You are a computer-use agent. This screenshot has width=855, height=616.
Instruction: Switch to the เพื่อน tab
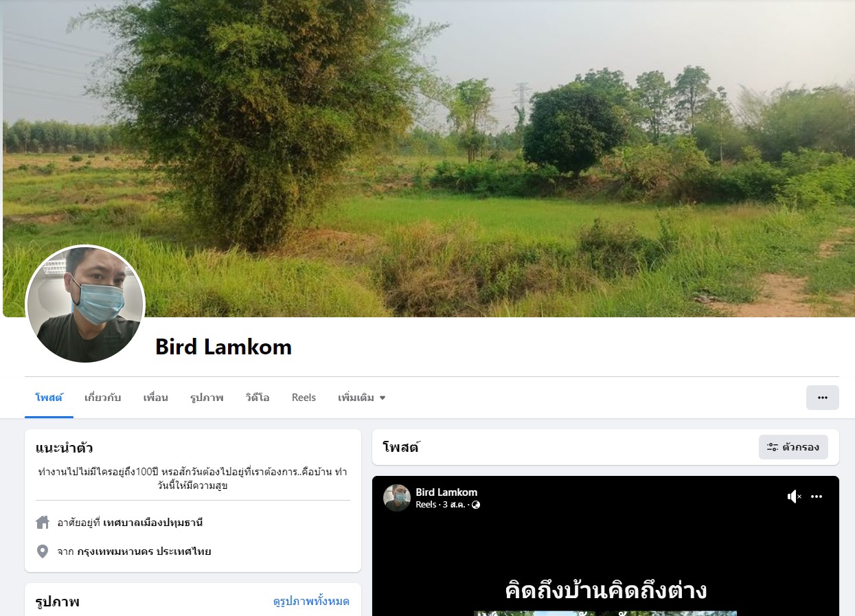pyautogui.click(x=156, y=398)
